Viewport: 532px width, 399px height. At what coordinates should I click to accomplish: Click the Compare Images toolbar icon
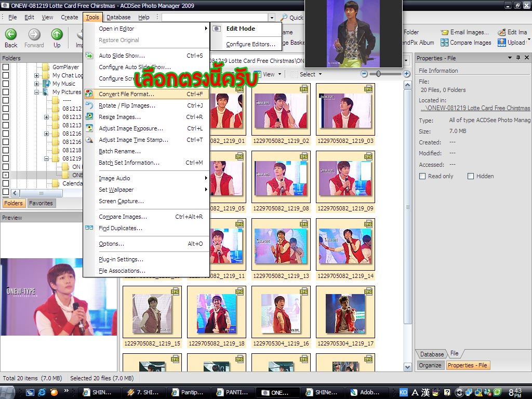coord(444,43)
